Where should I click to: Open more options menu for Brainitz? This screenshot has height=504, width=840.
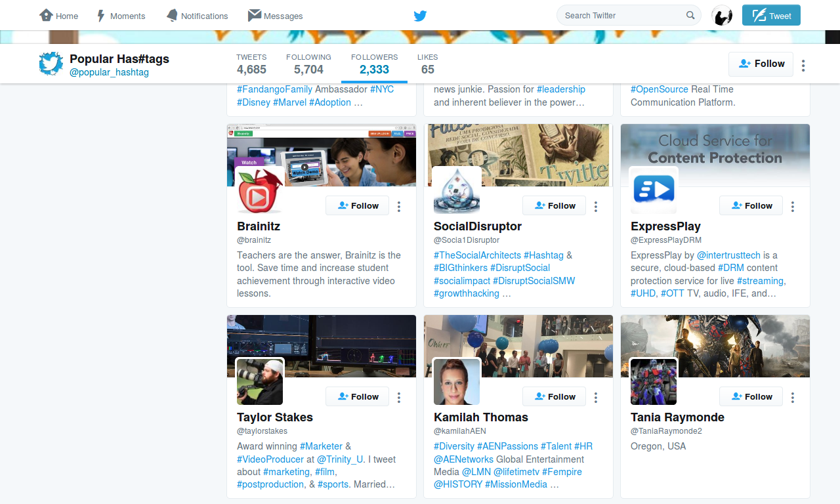click(x=399, y=206)
